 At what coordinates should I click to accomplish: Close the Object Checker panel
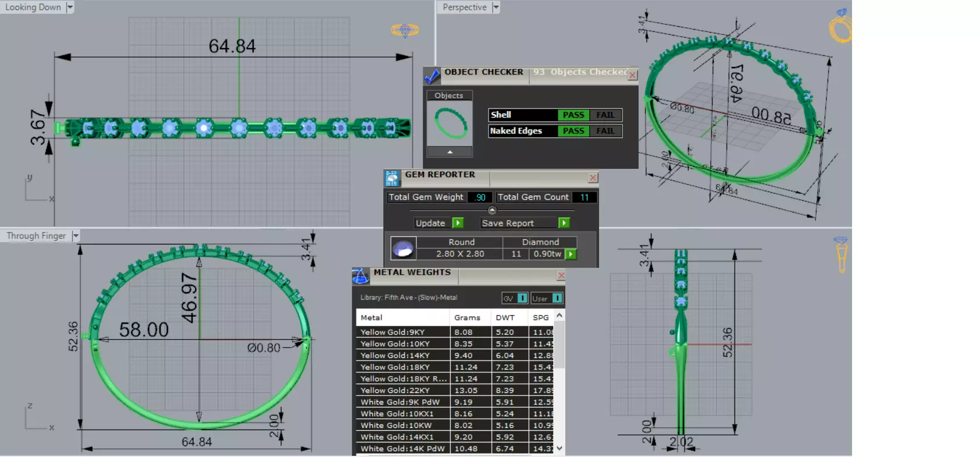633,75
